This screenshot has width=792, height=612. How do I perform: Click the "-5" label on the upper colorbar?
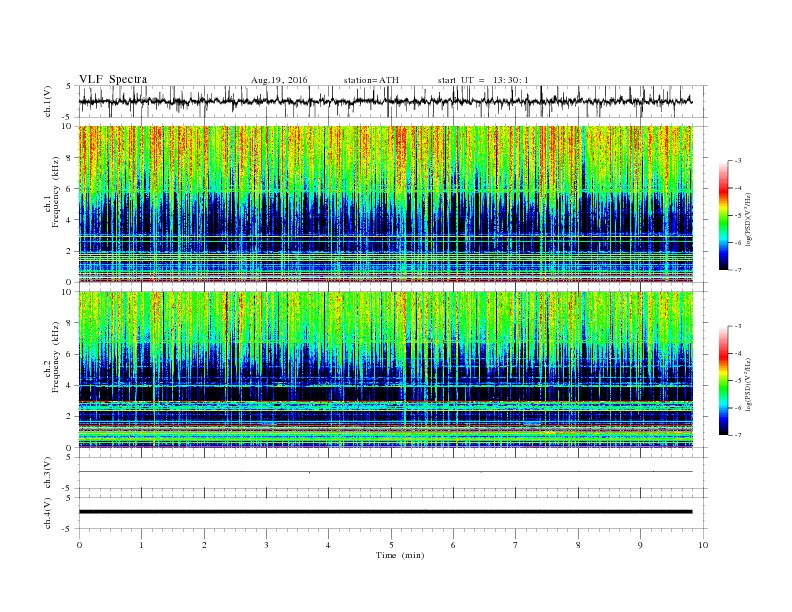(737, 215)
